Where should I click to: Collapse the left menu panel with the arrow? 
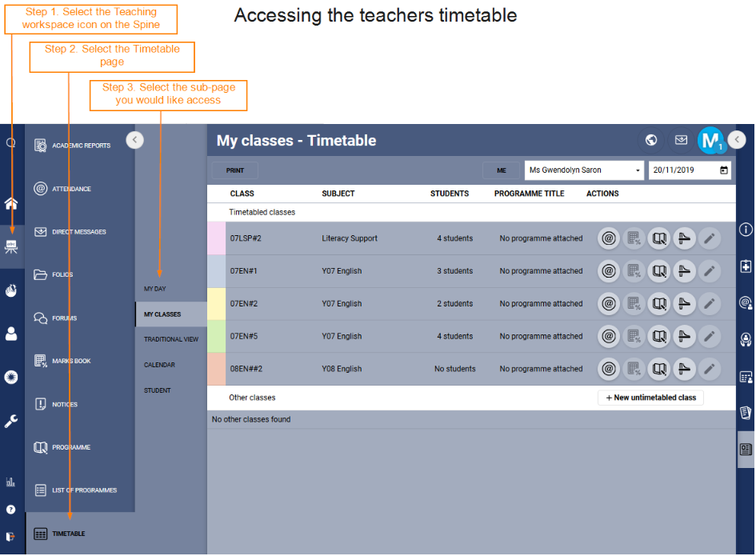click(x=135, y=139)
